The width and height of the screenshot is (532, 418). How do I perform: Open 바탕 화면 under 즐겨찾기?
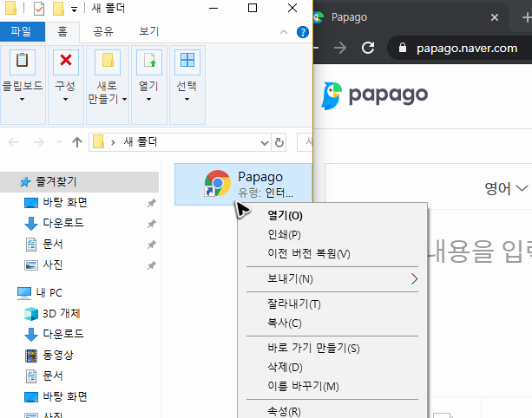click(65, 203)
